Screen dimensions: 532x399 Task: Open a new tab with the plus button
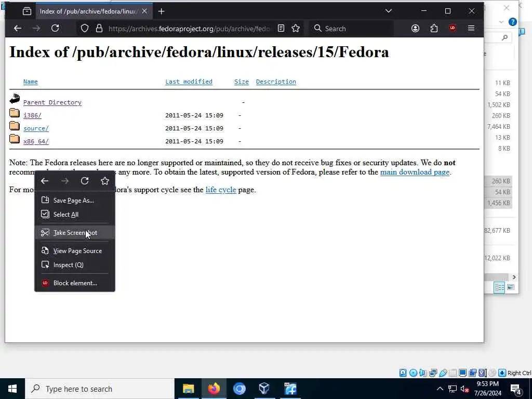(162, 11)
